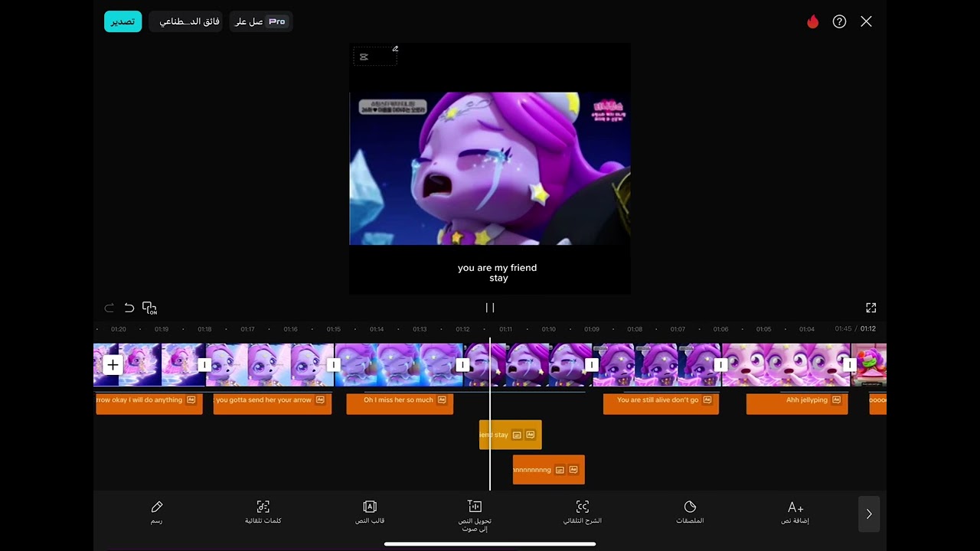The image size is (980, 551).
Task: Open the red flame icon
Action: pos(813,22)
